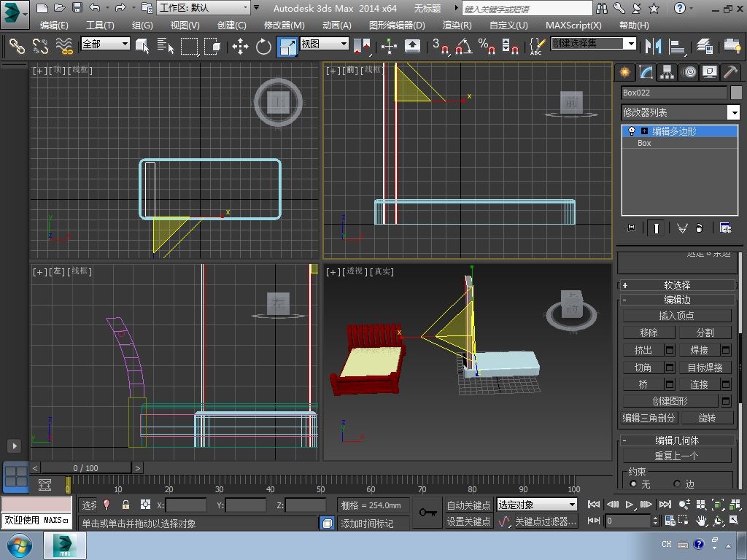Viewport: 747px width, 560px height.
Task: Click the 插入顶点 button
Action: coord(676,316)
